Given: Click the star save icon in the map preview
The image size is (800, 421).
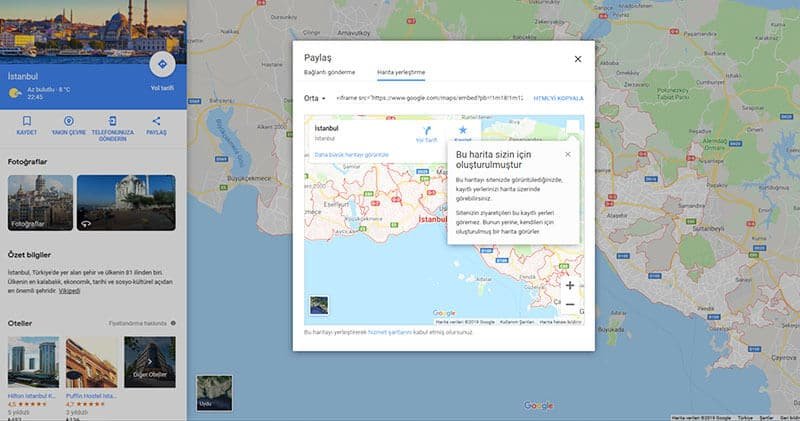Looking at the screenshot, I should click(x=463, y=131).
